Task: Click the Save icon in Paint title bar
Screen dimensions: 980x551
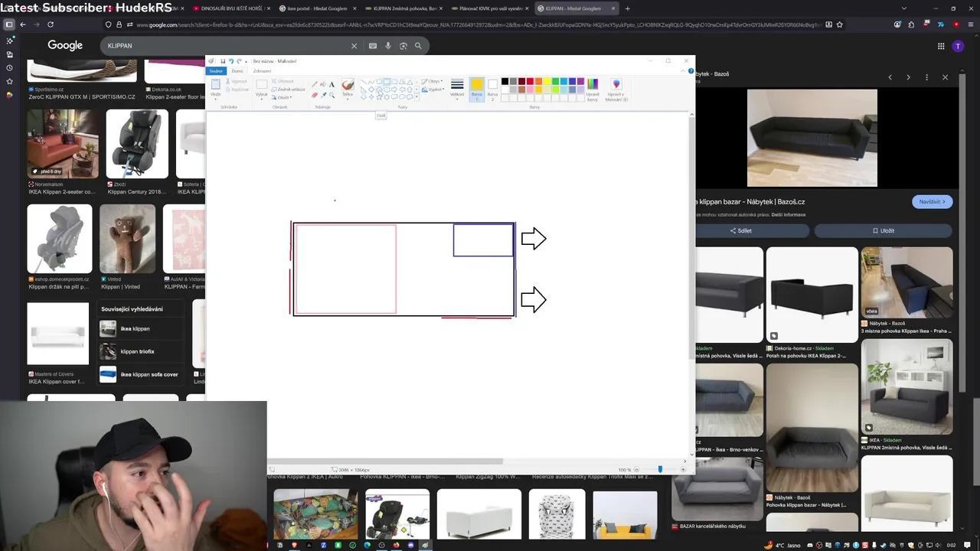Action: point(223,61)
